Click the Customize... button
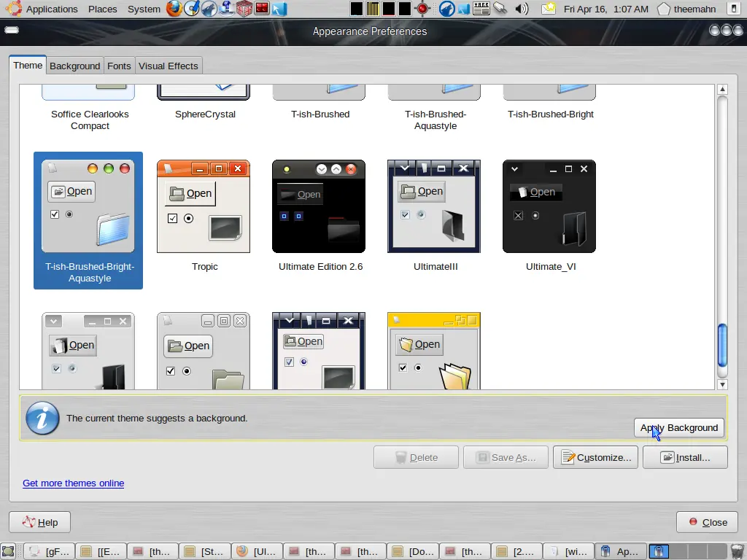The width and height of the screenshot is (747, 560). click(x=596, y=457)
